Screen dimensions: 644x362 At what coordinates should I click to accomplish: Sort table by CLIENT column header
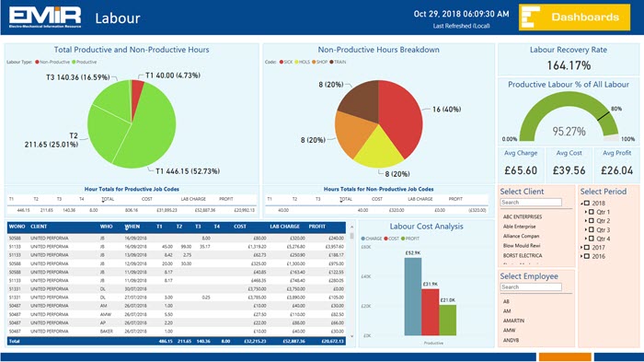(39, 227)
